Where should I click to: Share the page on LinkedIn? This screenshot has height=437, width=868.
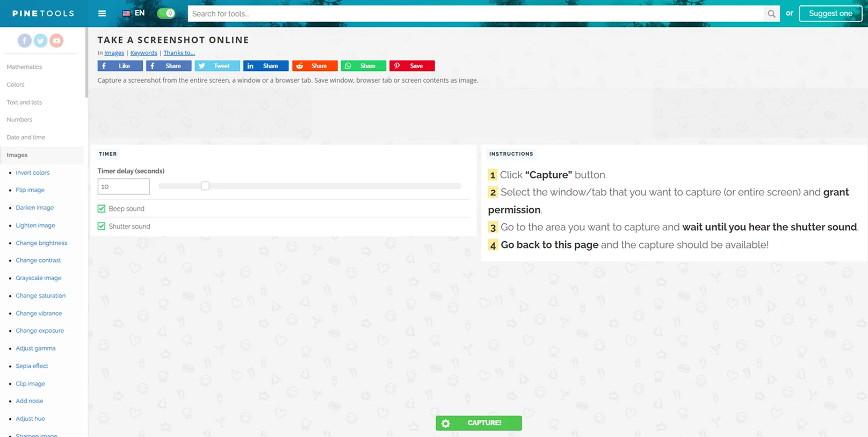[266, 66]
